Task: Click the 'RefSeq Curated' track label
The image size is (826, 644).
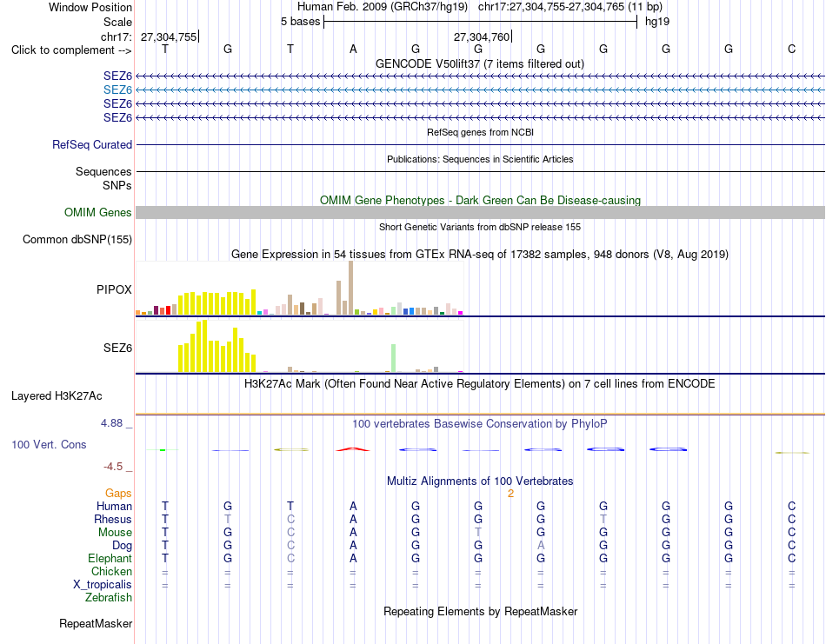Action: pyautogui.click(x=92, y=145)
